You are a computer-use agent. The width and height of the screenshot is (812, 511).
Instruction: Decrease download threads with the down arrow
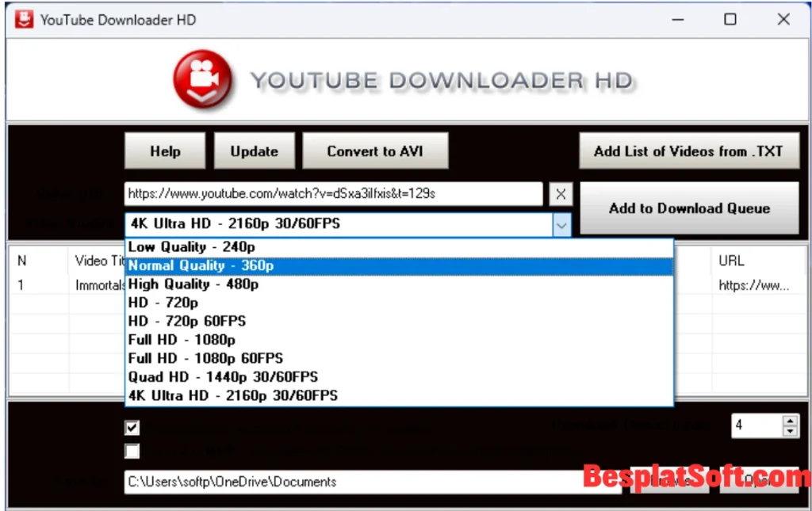(x=791, y=432)
